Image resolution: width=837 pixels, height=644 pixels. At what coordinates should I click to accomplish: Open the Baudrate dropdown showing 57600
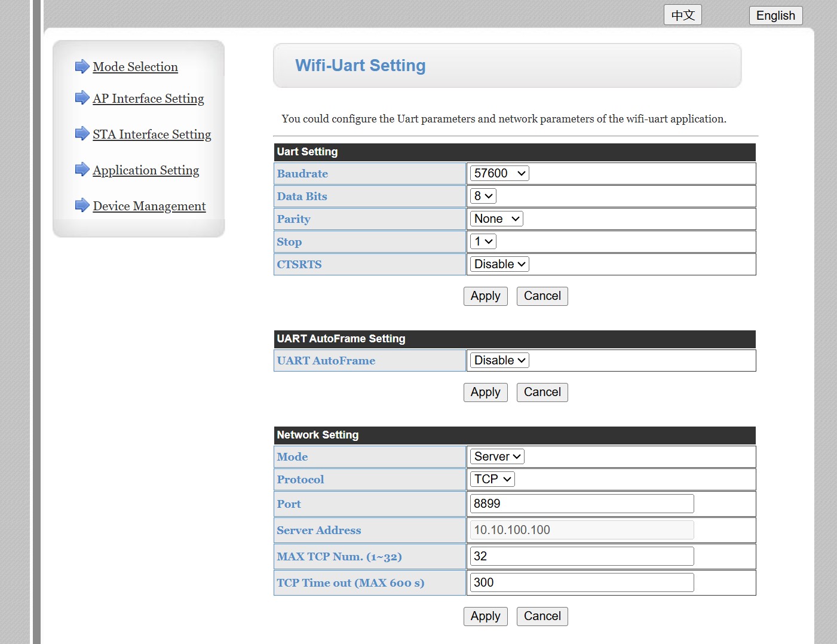tap(499, 173)
